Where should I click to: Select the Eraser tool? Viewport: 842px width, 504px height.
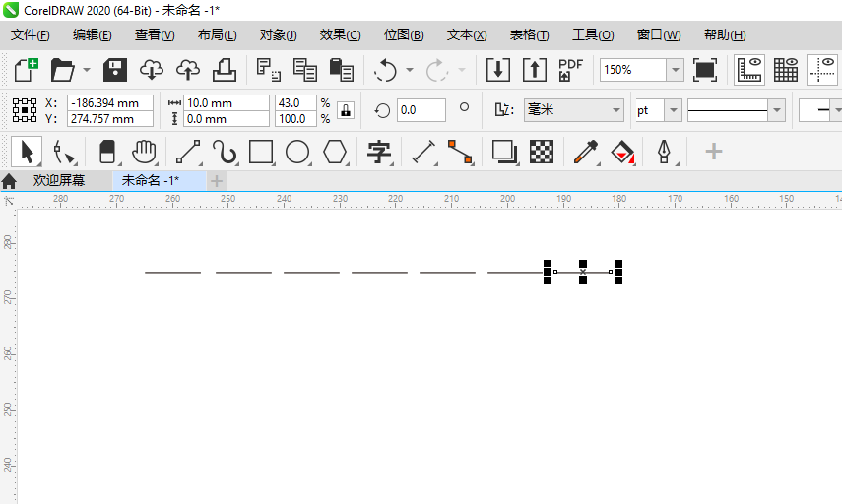click(x=108, y=152)
